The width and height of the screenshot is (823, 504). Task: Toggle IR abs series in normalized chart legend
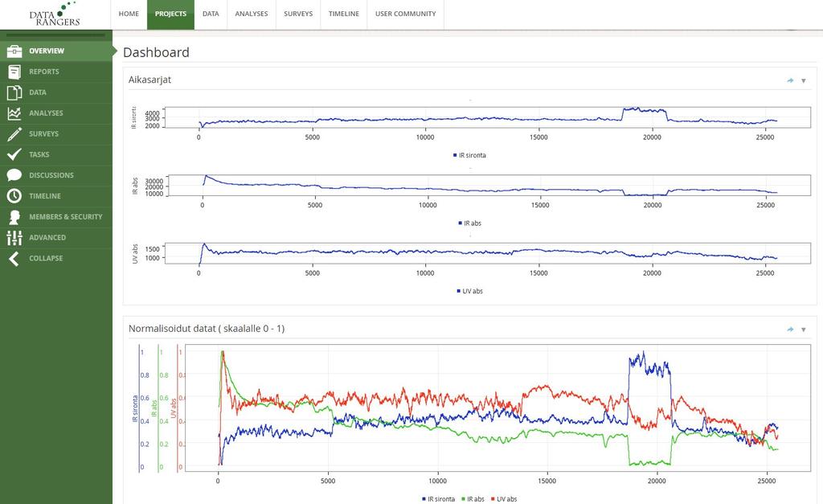473,498
